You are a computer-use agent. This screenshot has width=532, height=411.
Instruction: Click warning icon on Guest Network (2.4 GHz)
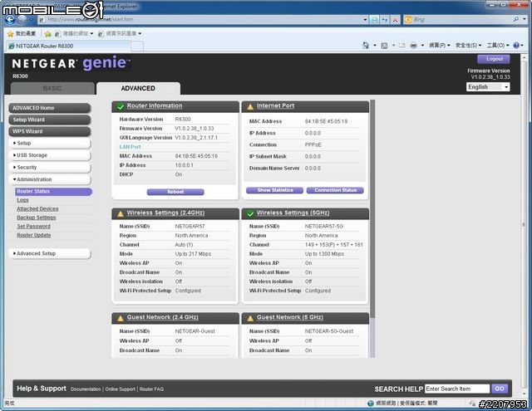click(120, 319)
